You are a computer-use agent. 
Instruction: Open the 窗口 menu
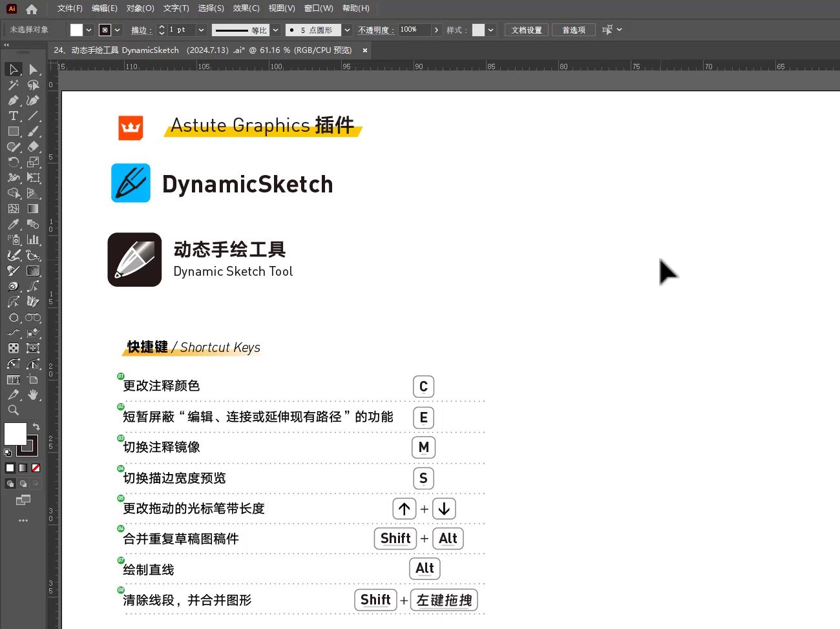[x=318, y=8]
